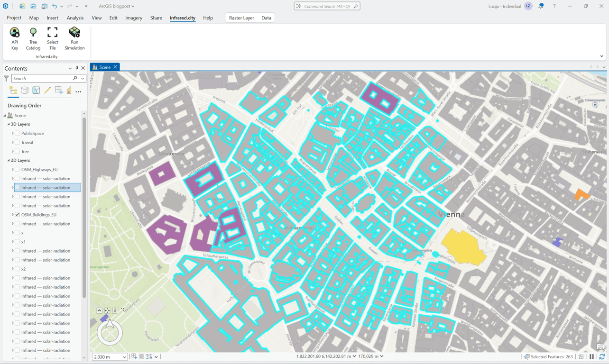Open the Help question mark icon
The width and height of the screenshot is (609, 364).
click(x=554, y=6)
